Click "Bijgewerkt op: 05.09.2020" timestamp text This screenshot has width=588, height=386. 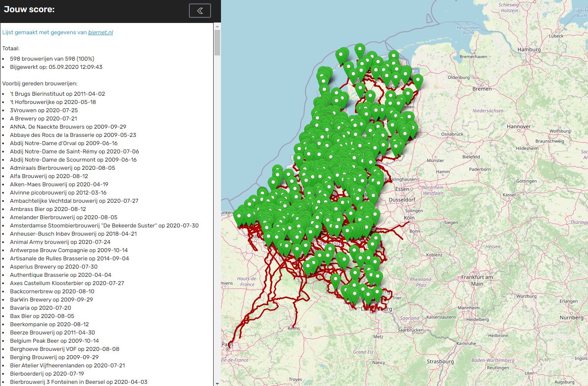point(56,67)
